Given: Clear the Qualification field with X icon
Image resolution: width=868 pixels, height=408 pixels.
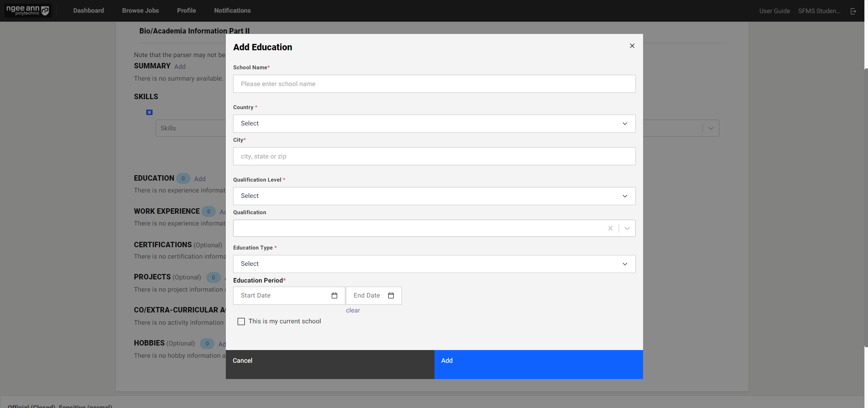Looking at the screenshot, I should (610, 228).
